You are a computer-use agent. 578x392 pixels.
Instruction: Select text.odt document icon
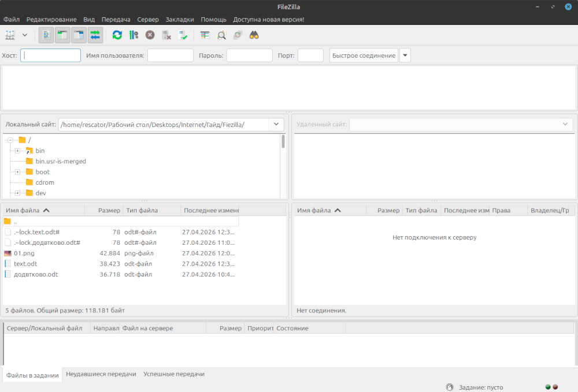(8, 263)
